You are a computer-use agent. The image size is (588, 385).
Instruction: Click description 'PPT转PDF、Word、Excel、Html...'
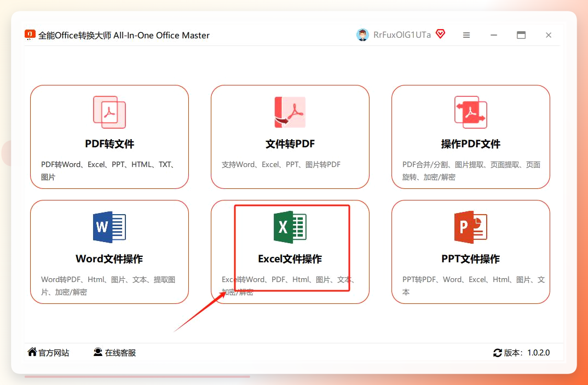click(474, 285)
